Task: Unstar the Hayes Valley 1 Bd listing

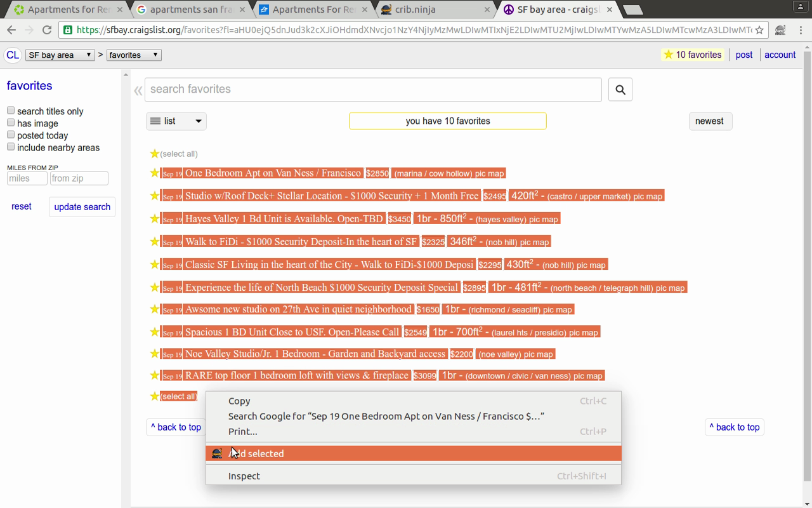Action: pos(154,219)
